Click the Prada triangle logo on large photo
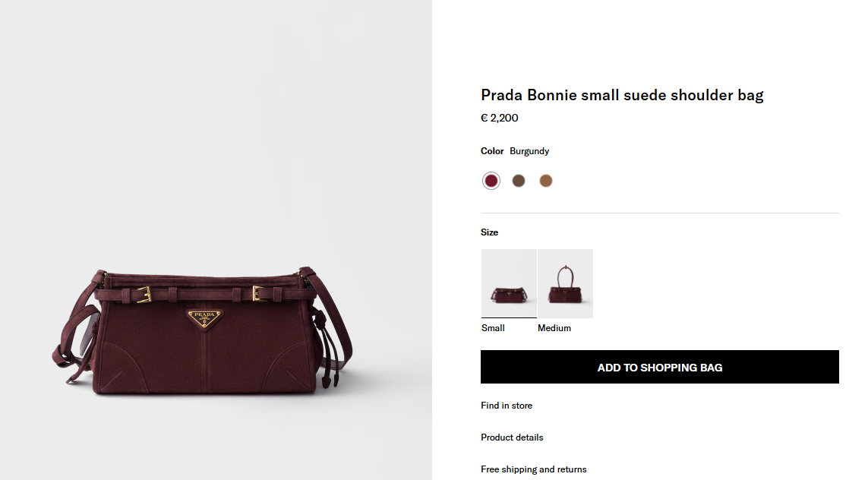 click(204, 319)
